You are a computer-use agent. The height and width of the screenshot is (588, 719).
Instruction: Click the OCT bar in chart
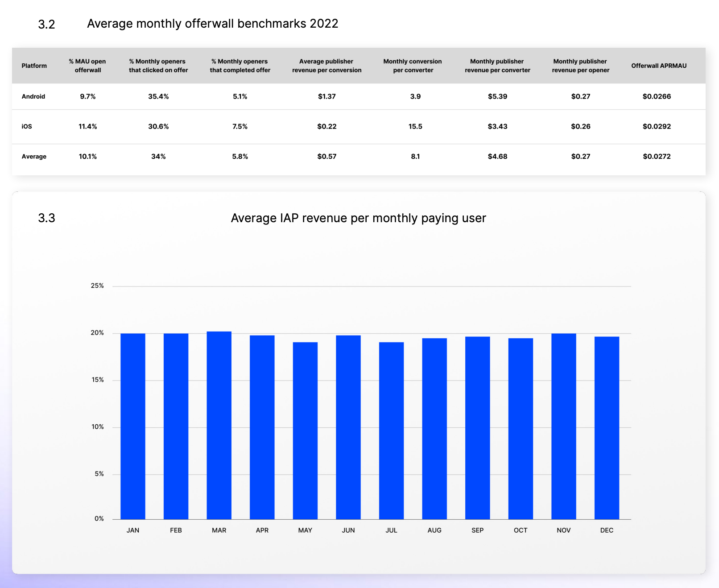pos(521,429)
